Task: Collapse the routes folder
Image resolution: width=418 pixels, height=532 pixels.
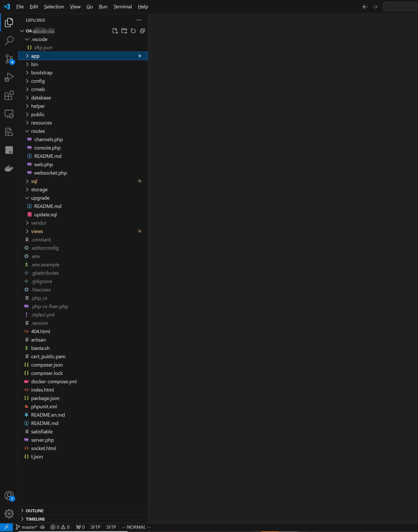Action: (83, 131)
